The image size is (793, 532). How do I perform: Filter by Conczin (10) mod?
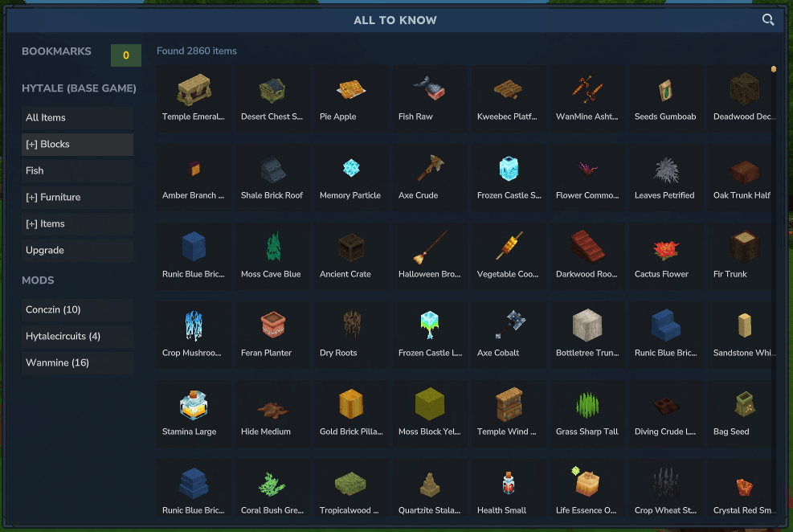pos(77,310)
